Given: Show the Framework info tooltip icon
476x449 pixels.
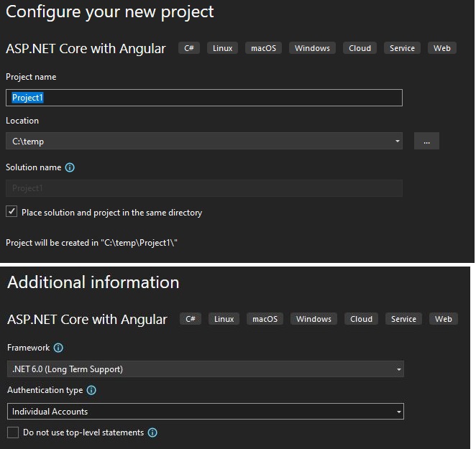Looking at the screenshot, I should pyautogui.click(x=58, y=348).
